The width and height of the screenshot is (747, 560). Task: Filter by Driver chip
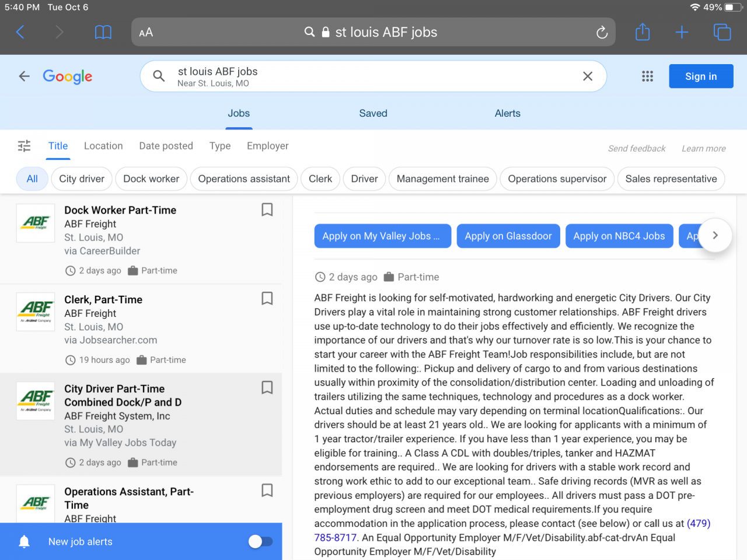[x=364, y=178]
